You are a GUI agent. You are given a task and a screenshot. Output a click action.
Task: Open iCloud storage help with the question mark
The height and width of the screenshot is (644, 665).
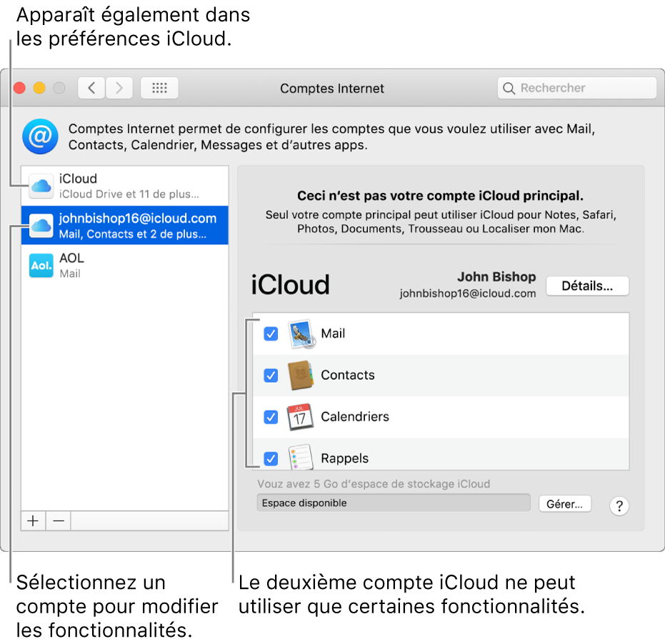pos(619,505)
